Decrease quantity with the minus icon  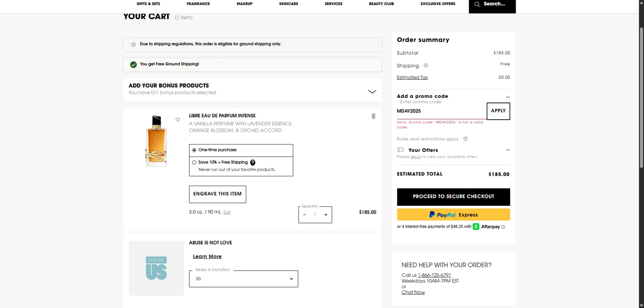(304, 214)
